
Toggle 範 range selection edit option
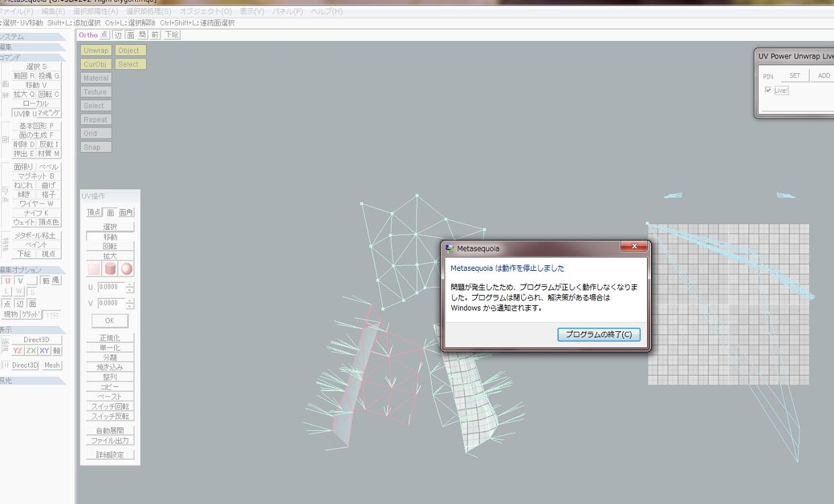(x=45, y=280)
